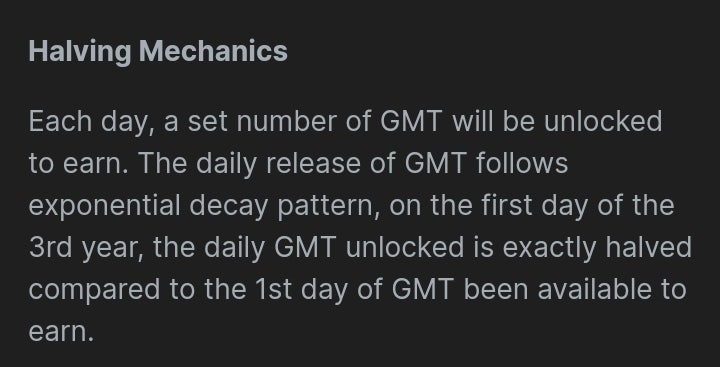720x367 pixels.
Task: Click the word Halving in the heading
Action: tap(80, 51)
